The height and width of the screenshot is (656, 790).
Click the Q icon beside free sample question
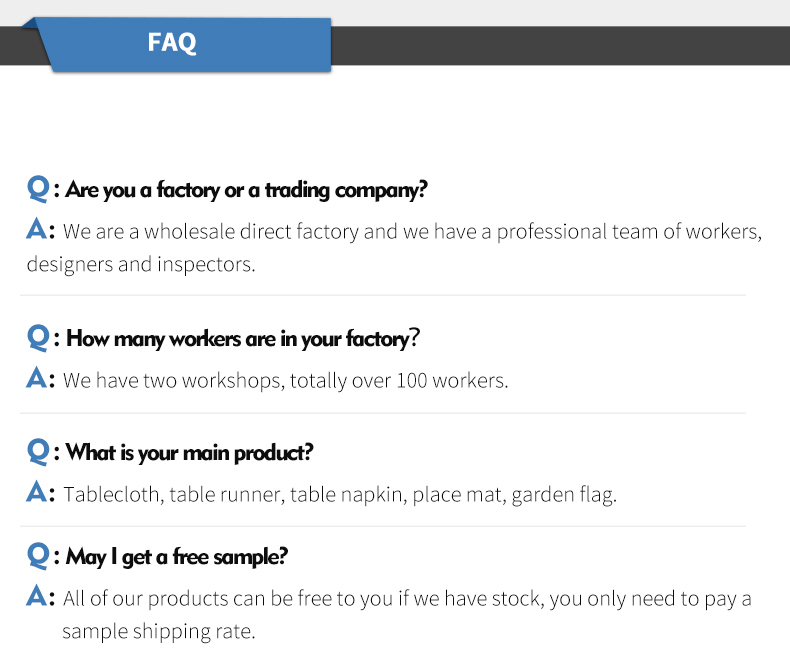click(38, 556)
